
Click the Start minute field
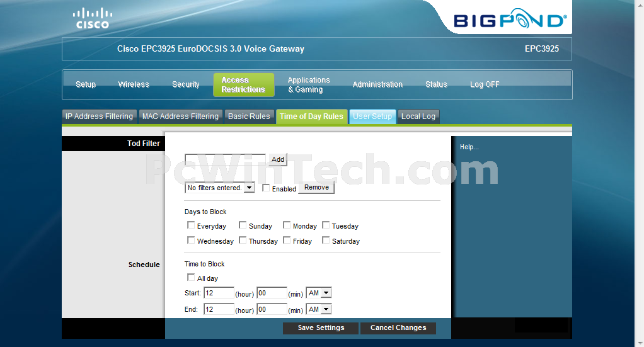click(272, 293)
